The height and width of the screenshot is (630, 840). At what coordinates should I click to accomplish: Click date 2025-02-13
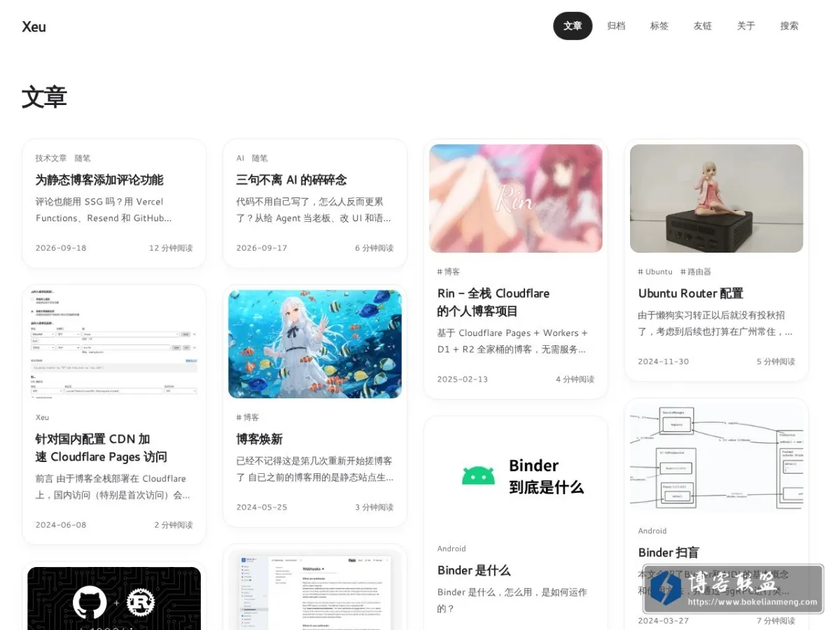[463, 379]
